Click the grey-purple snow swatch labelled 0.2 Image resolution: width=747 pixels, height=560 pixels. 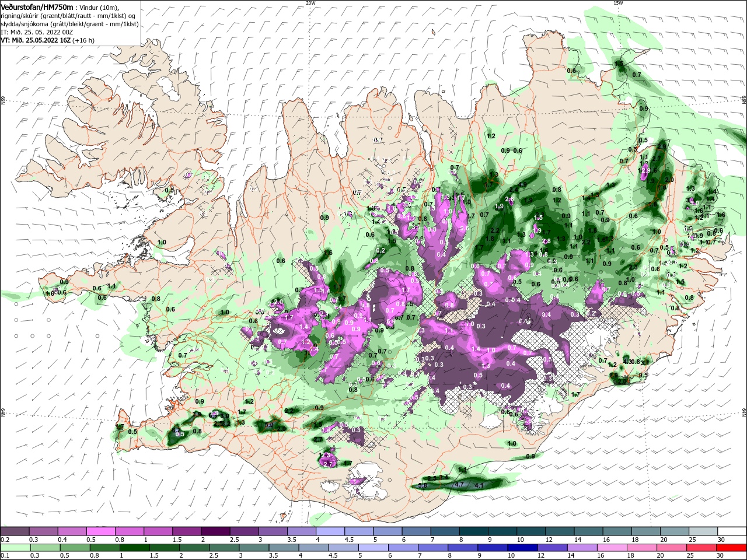point(15,531)
